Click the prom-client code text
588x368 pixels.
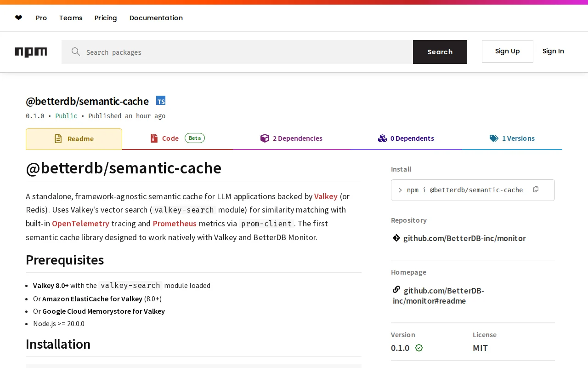coord(266,224)
